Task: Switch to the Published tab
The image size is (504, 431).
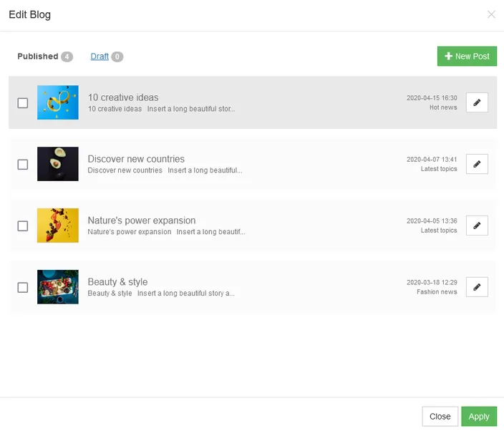Action: [x=38, y=57]
